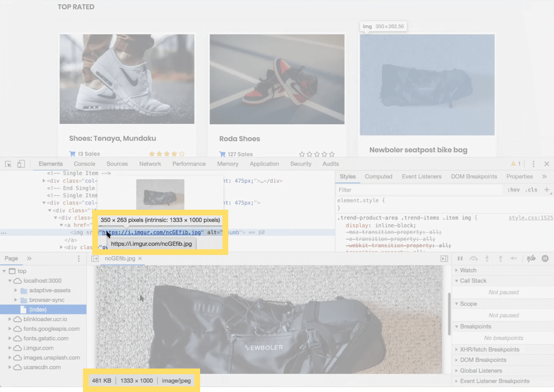This screenshot has height=392, width=554.
Task: Open the style.css:1525 link
Action: coord(531,218)
